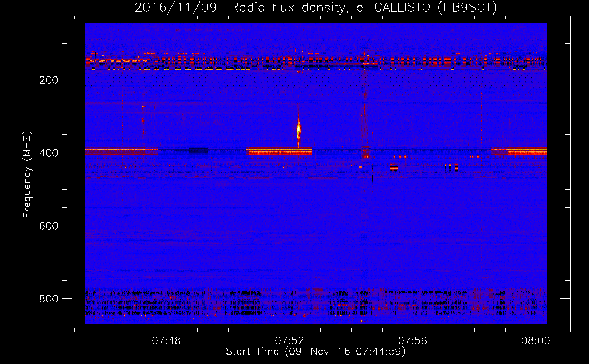Select the "600" frequency tick label
Screen dimensions: 589x364
(x=49, y=226)
